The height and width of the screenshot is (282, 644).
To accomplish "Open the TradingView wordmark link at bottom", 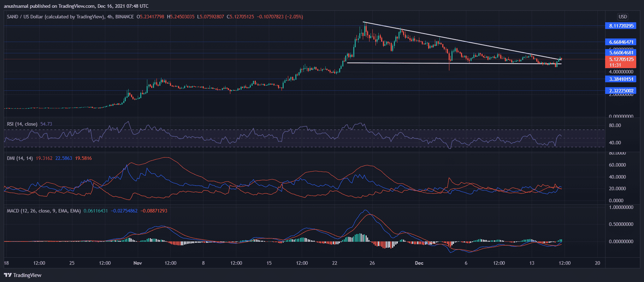I will [27, 275].
